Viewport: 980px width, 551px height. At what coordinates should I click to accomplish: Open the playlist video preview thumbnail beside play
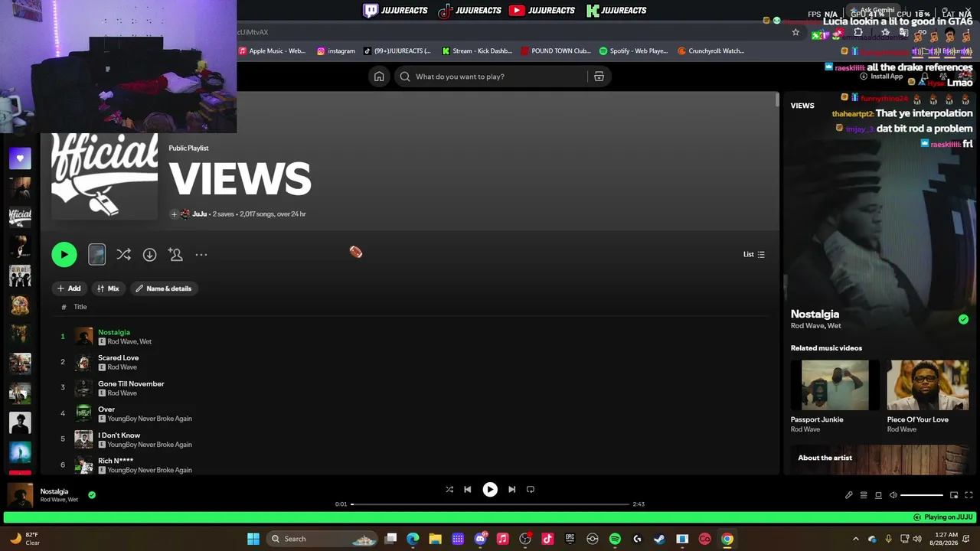point(96,255)
